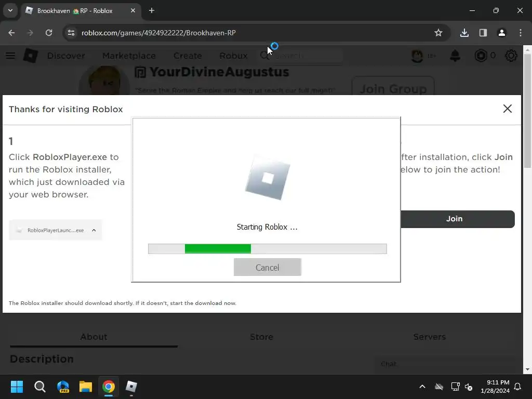532x399 pixels.
Task: Click the OneDrive cloud tray icon
Action: tap(439, 387)
